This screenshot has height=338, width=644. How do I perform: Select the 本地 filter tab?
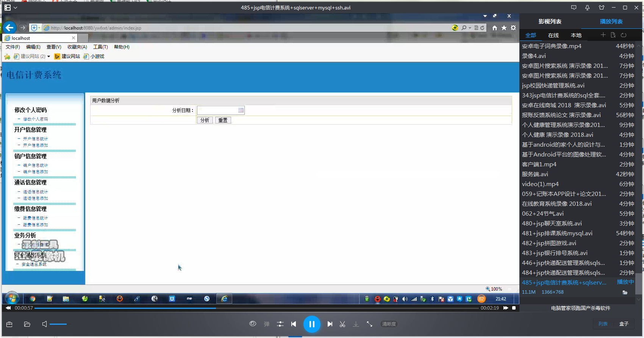pyautogui.click(x=576, y=35)
